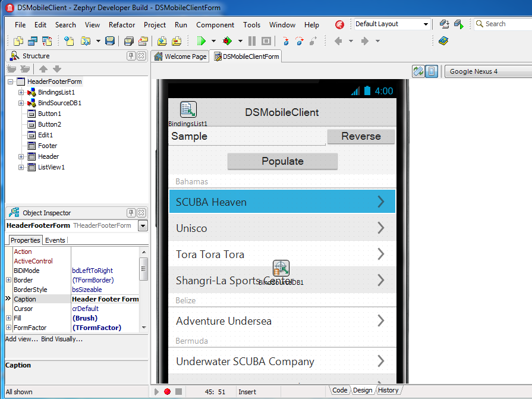532x399 pixels.
Task: Click the Save current desktop icon
Action: tap(444, 24)
